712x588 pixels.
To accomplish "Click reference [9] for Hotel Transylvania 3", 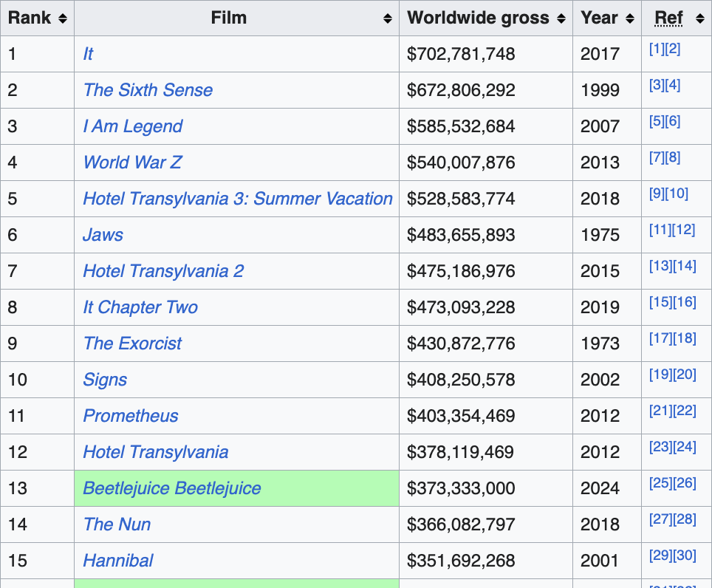I will (657, 194).
